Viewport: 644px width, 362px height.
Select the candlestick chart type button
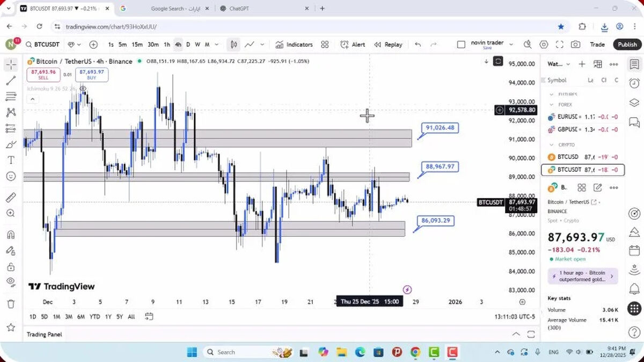click(x=234, y=45)
